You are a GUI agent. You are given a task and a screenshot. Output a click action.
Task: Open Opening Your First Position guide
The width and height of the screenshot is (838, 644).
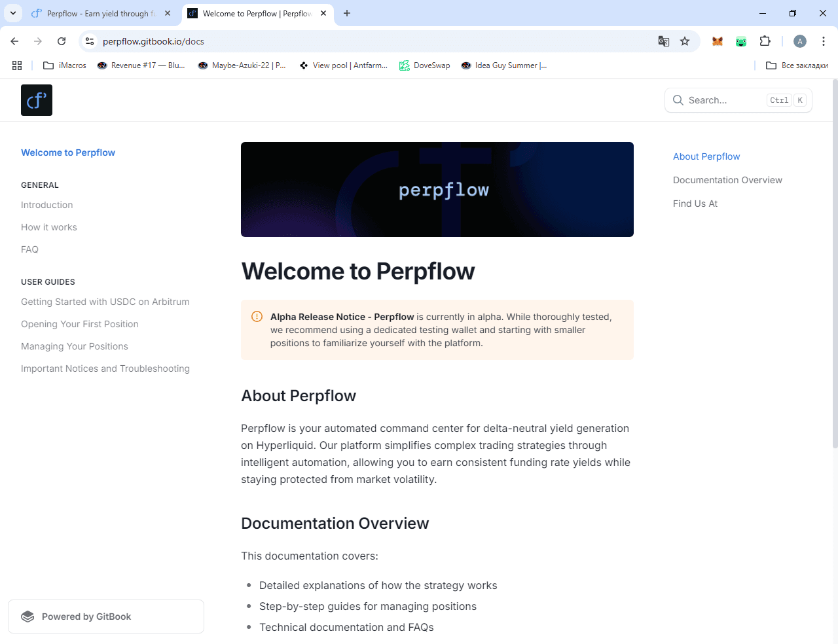pyautogui.click(x=80, y=324)
